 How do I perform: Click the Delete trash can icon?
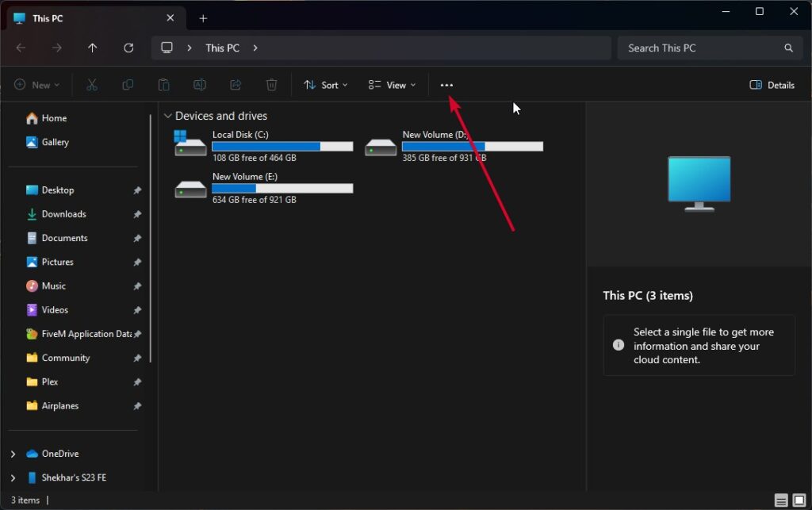(x=271, y=85)
